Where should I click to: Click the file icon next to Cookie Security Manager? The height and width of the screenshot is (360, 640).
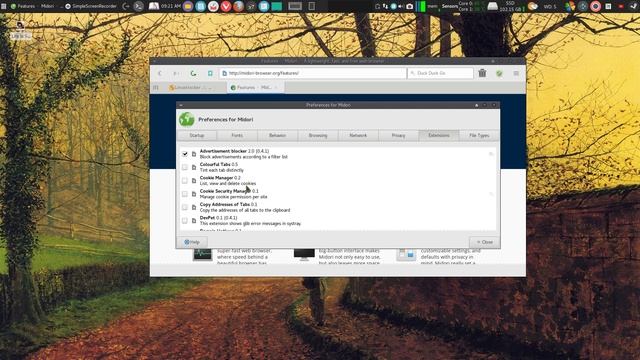(x=194, y=194)
